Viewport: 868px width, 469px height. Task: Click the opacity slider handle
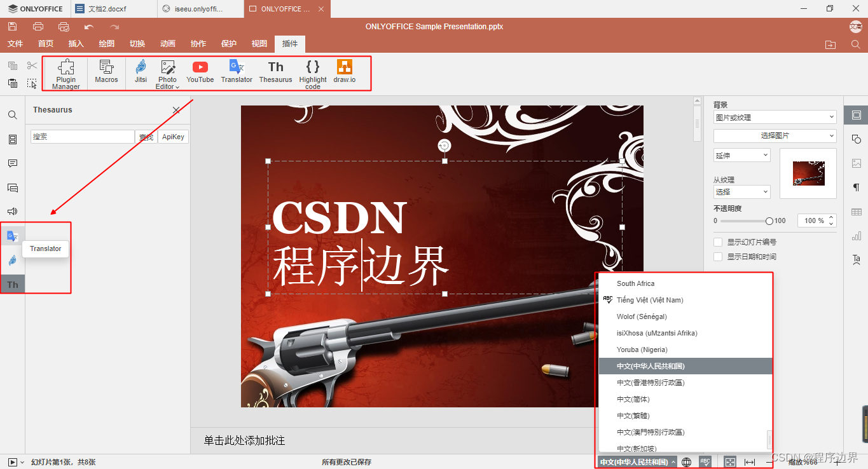[769, 221]
